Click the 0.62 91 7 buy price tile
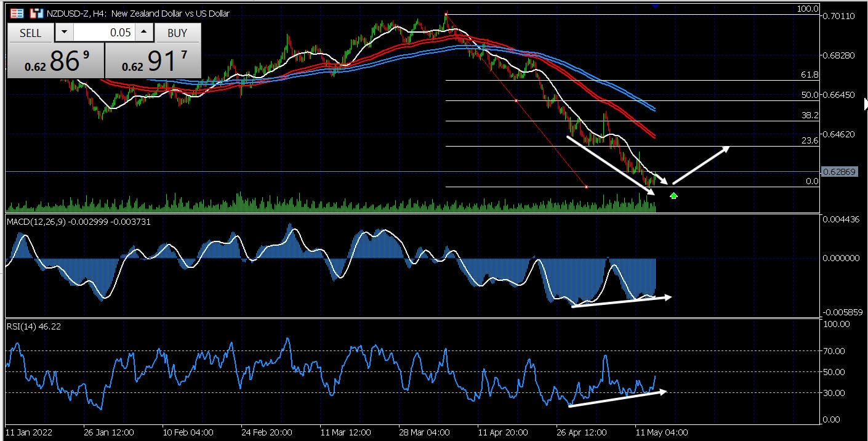 pos(153,61)
